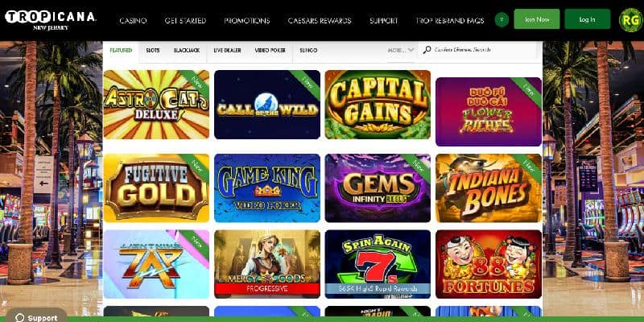
Task: Open the Promotions menu item
Action: pyautogui.click(x=247, y=21)
